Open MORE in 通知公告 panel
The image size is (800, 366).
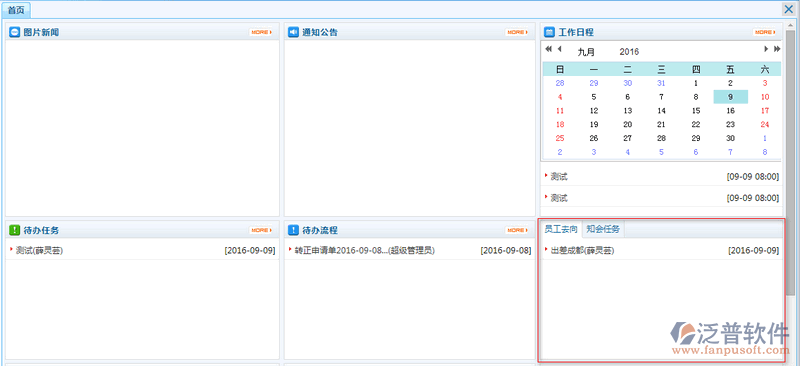coord(517,32)
